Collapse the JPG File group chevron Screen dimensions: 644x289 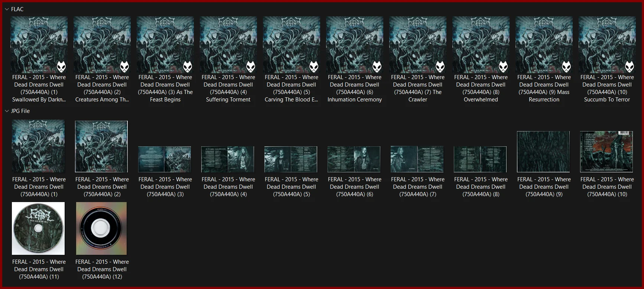point(7,111)
